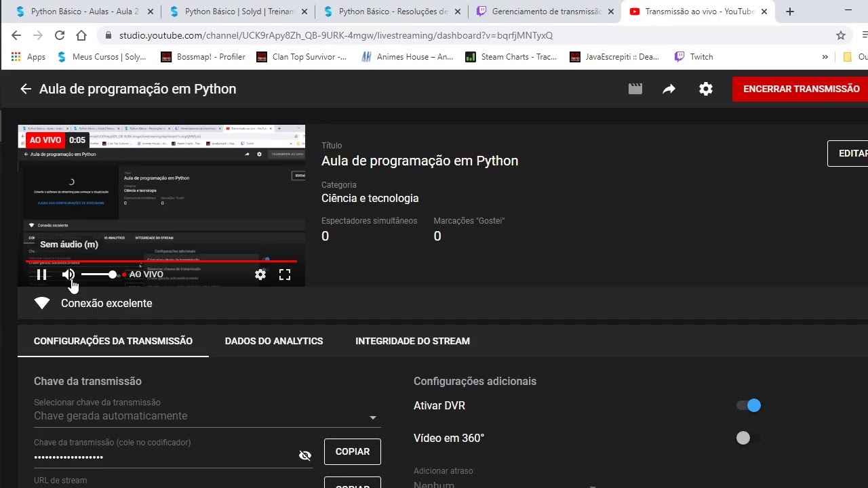Bookmark this page with the star icon

[x=841, y=35]
